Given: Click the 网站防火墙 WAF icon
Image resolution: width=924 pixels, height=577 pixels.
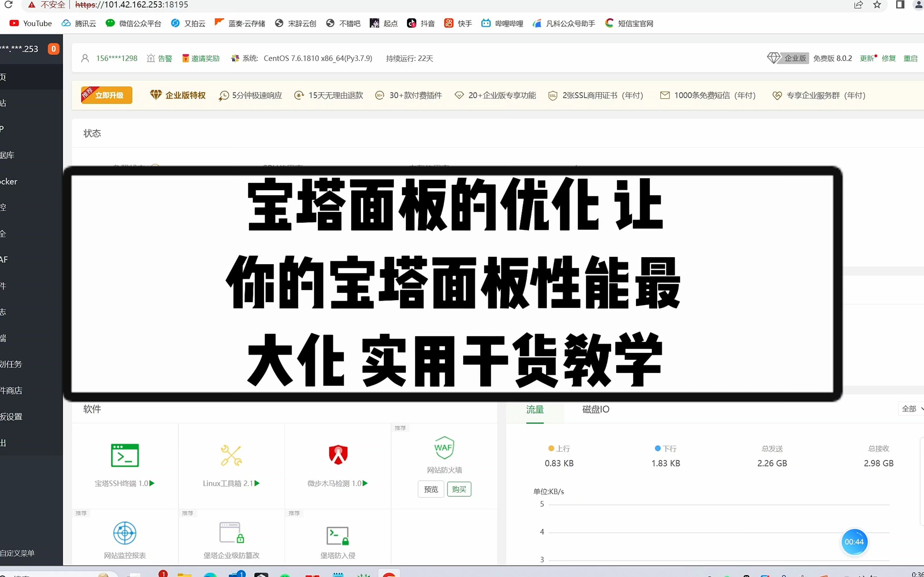Looking at the screenshot, I should click(444, 448).
